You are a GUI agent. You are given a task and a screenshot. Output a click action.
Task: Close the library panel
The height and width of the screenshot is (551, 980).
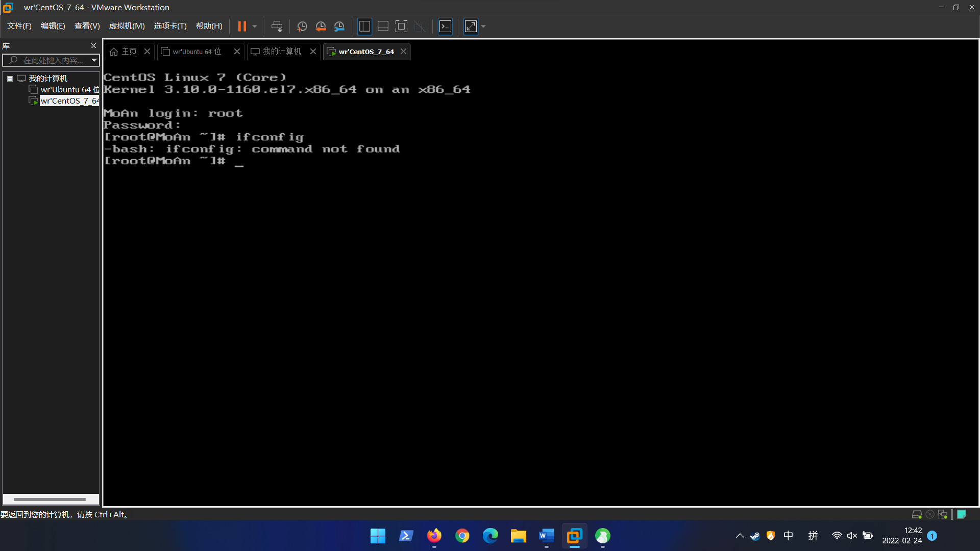pyautogui.click(x=93, y=46)
